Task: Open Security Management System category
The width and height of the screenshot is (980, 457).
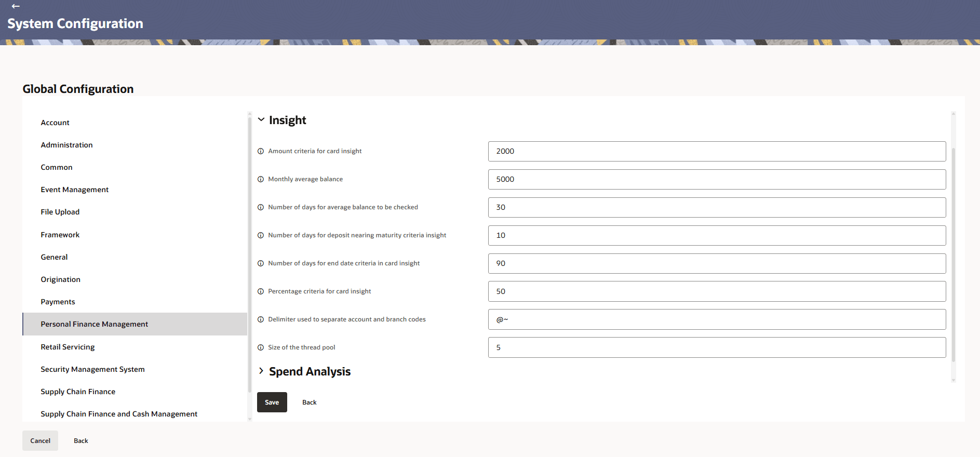Action: coord(92,369)
